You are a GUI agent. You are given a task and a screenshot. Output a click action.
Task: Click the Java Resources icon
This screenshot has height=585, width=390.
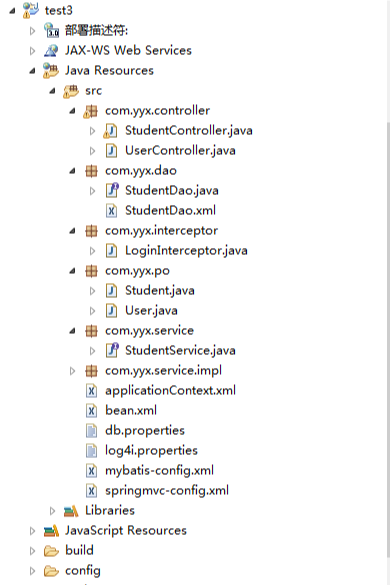(x=51, y=70)
